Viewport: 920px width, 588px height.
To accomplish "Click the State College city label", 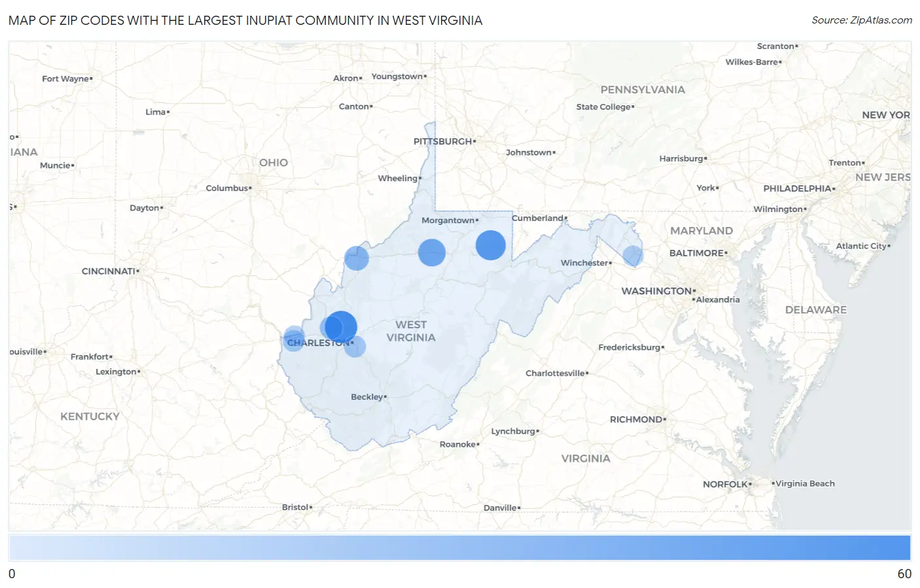I will pyautogui.click(x=603, y=107).
